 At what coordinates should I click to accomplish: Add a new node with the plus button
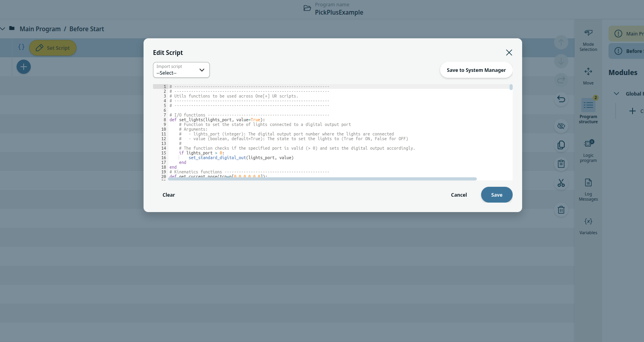[24, 67]
